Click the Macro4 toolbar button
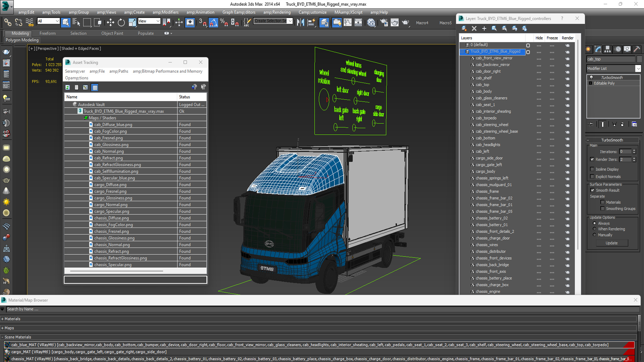The image size is (644, 362). point(422,23)
